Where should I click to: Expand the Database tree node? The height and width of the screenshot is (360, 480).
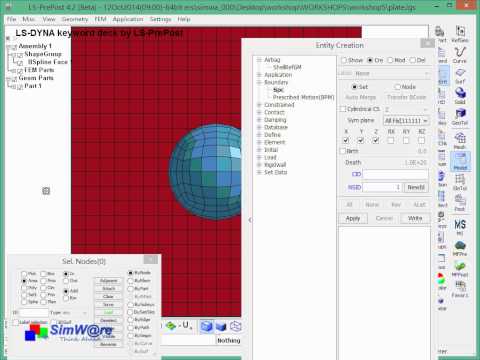259,127
